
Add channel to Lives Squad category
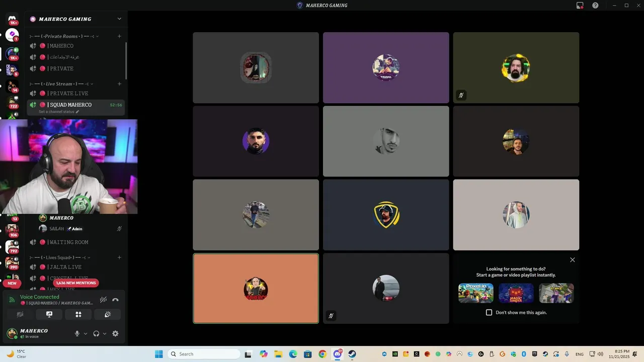[x=119, y=257]
